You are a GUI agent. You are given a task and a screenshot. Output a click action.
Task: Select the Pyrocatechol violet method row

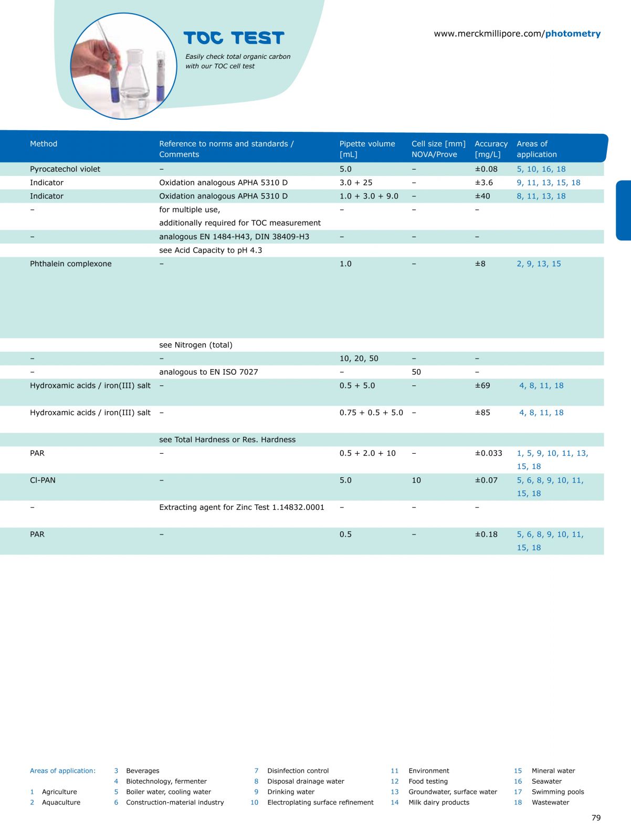(65, 169)
